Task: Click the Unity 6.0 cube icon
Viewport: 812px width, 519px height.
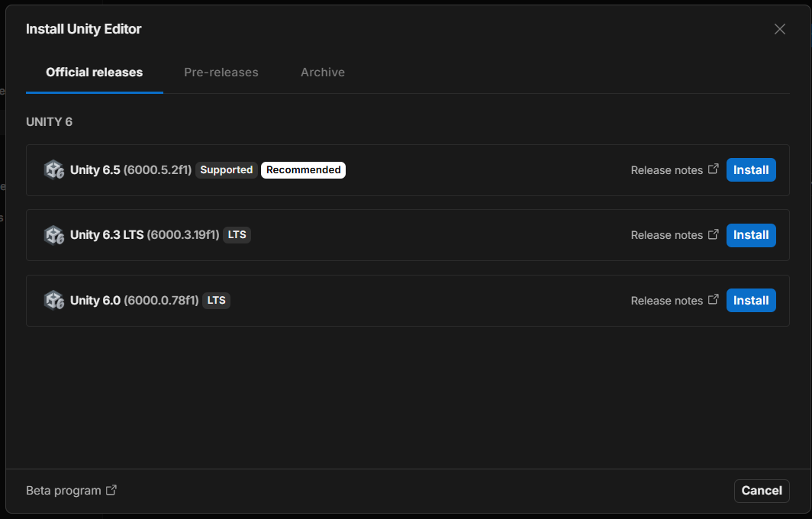Action: pos(54,301)
